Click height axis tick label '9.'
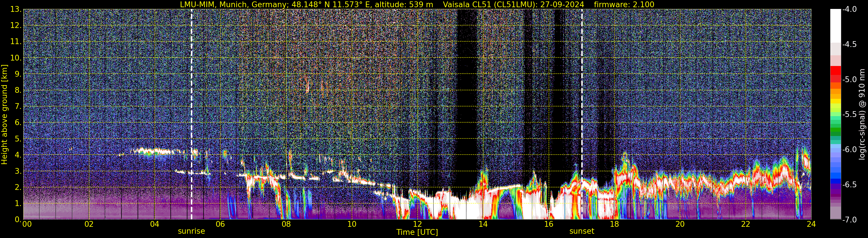 pyautogui.click(x=18, y=74)
